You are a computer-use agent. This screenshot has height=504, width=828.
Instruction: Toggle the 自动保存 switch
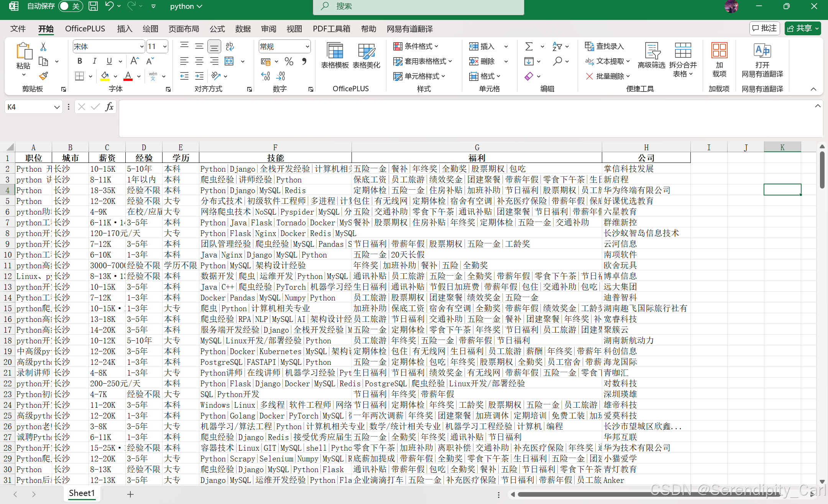pos(70,6)
